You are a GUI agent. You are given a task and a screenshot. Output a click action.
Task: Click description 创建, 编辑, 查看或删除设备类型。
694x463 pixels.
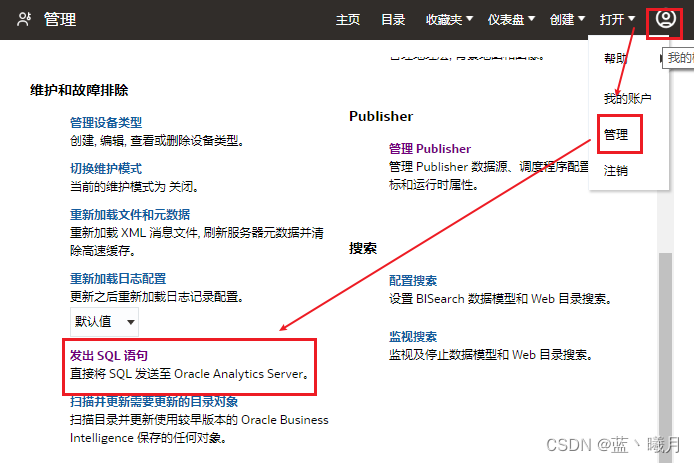[x=157, y=141]
